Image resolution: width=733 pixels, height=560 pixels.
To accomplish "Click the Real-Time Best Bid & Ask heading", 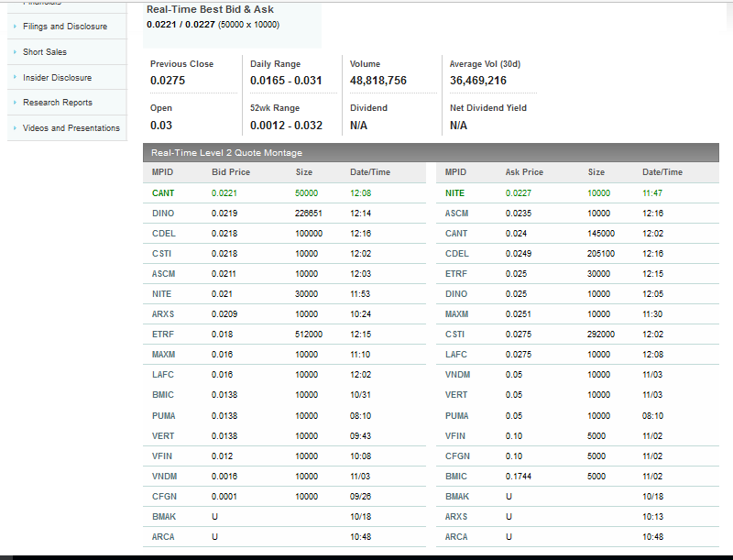I will [x=210, y=9].
